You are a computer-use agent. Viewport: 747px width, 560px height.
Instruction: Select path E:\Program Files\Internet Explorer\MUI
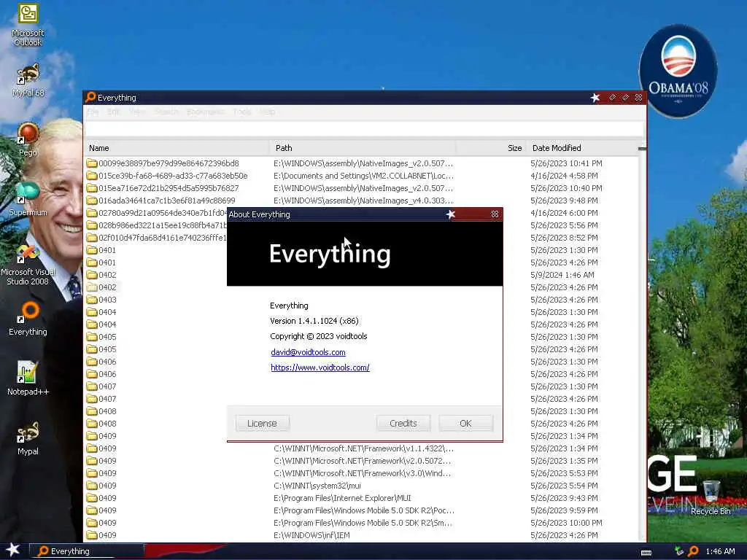click(x=342, y=498)
